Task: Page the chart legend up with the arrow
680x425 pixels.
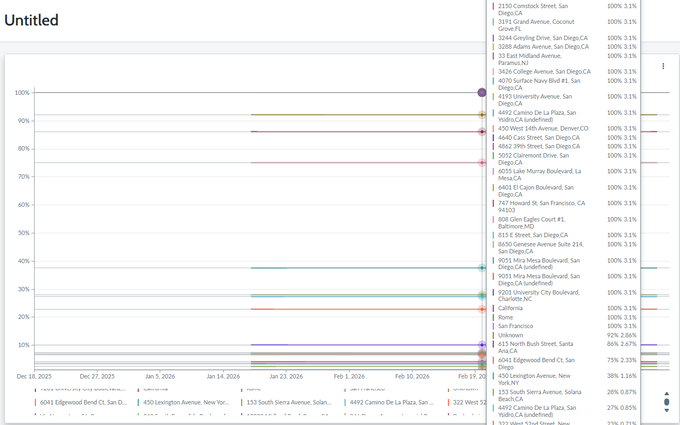Action: tap(667, 394)
